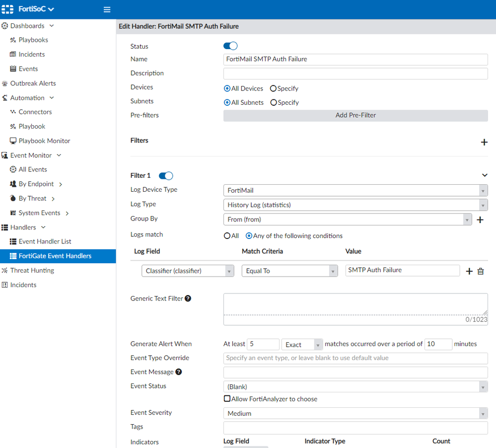This screenshot has width=496, height=448.
Task: Click the hamburger menu icon in header
Action: pos(107,9)
